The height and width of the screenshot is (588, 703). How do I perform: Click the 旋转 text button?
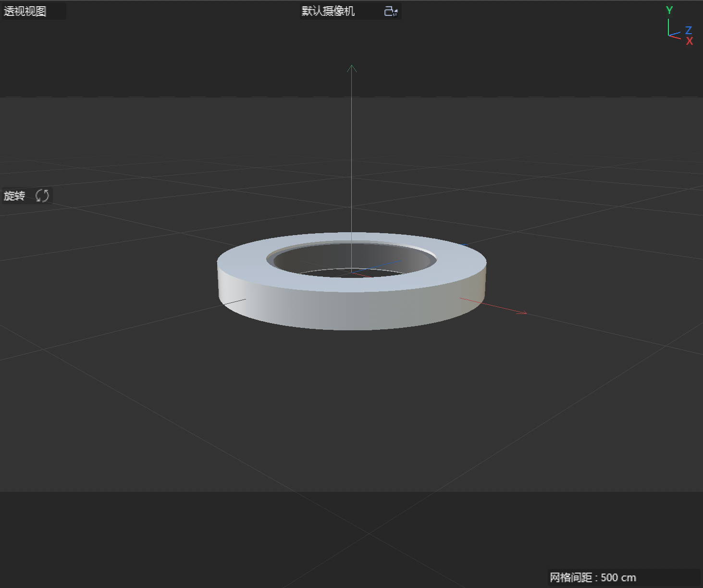tap(14, 195)
